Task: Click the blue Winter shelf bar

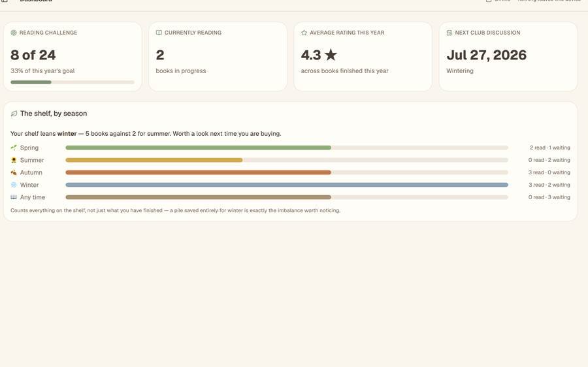Action: (x=287, y=185)
